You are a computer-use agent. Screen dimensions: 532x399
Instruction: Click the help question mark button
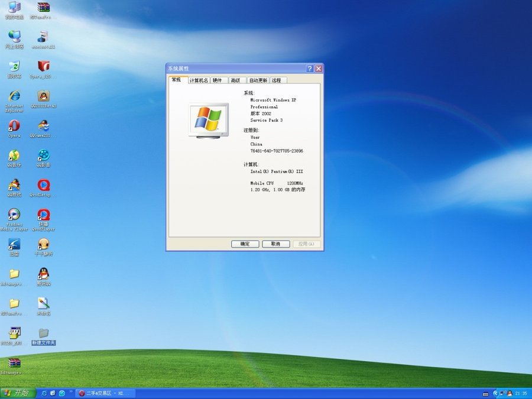[310, 69]
